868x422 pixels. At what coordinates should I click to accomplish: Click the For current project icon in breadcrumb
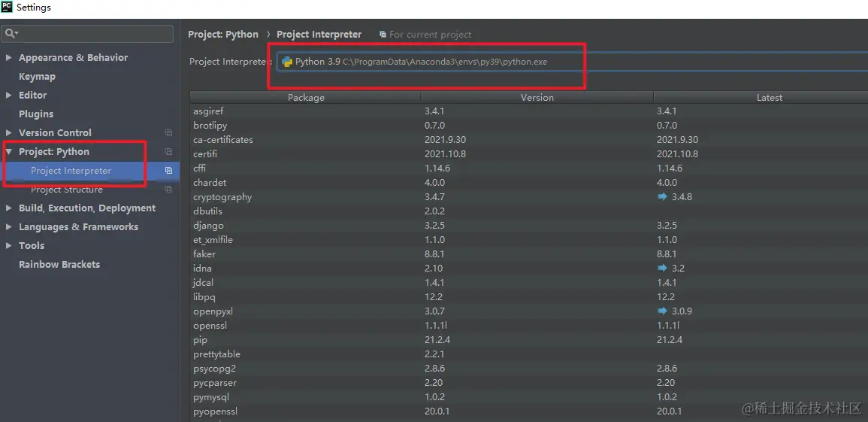tap(383, 35)
